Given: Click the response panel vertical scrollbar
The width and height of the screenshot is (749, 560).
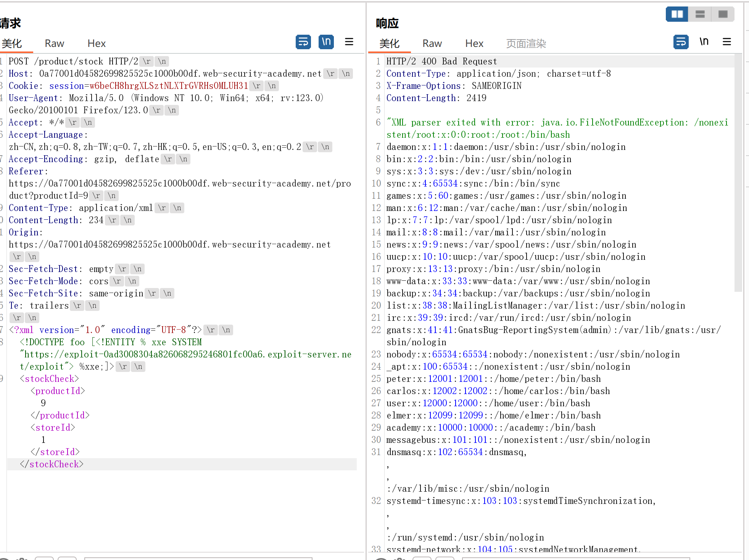Looking at the screenshot, I should pyautogui.click(x=738, y=174).
